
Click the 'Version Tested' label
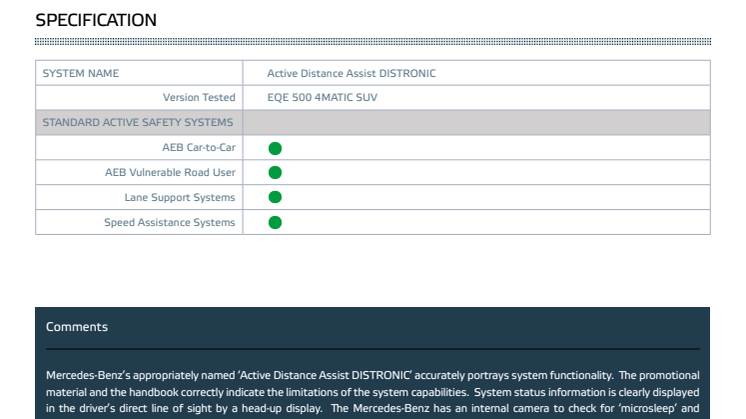point(199,97)
